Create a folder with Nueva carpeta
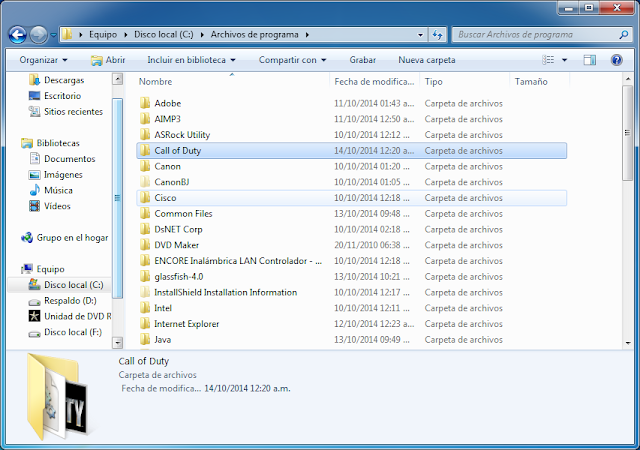This screenshot has width=640, height=450. tap(427, 60)
